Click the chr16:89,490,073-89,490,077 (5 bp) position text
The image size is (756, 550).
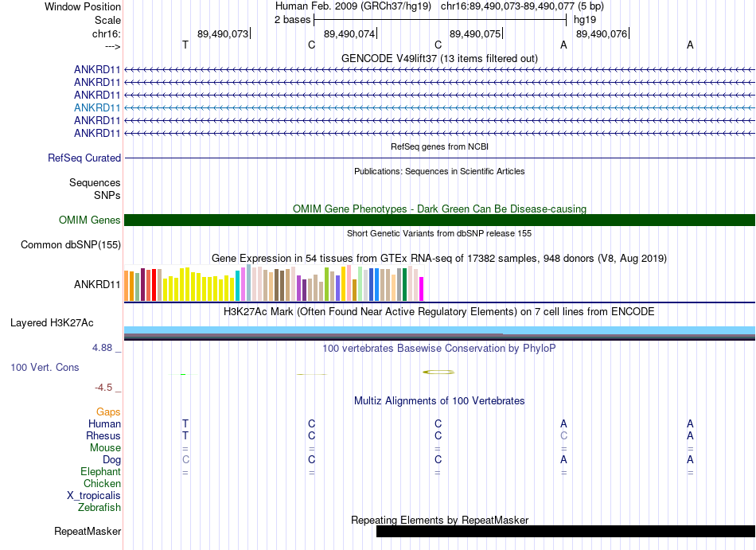point(522,6)
